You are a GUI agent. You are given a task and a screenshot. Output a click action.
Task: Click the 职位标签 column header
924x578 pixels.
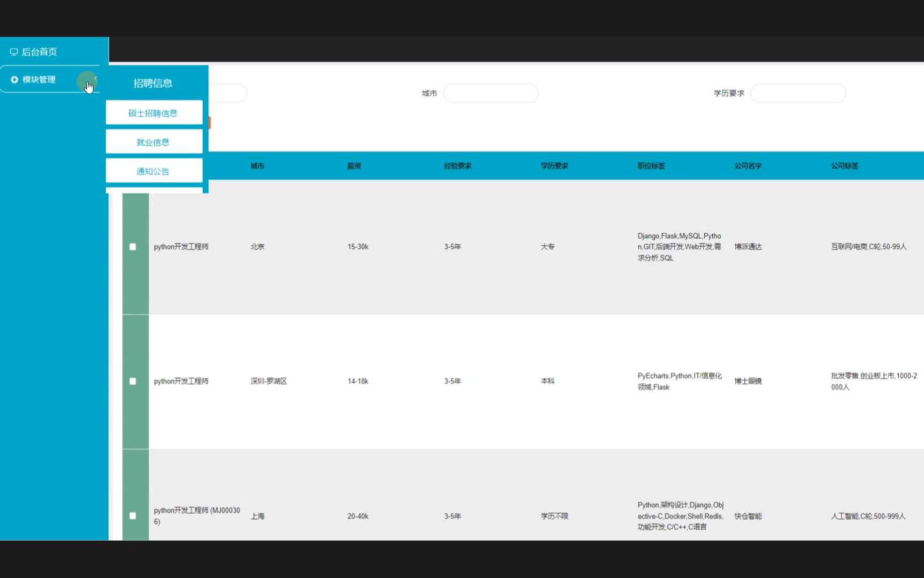651,166
